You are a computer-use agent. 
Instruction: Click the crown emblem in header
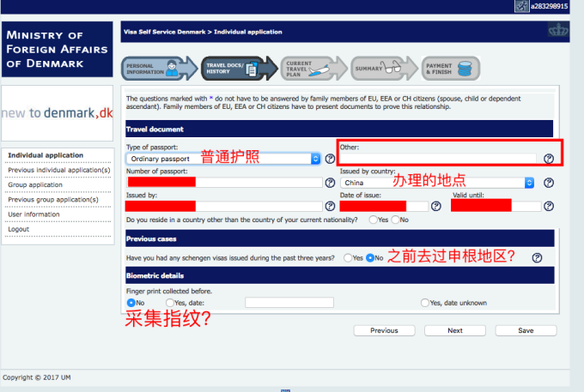(558, 30)
